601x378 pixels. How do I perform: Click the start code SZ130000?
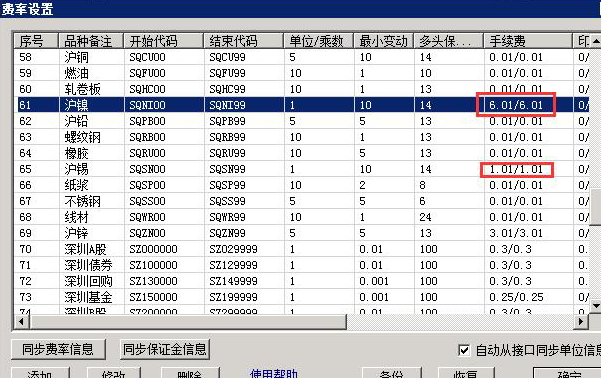point(153,281)
